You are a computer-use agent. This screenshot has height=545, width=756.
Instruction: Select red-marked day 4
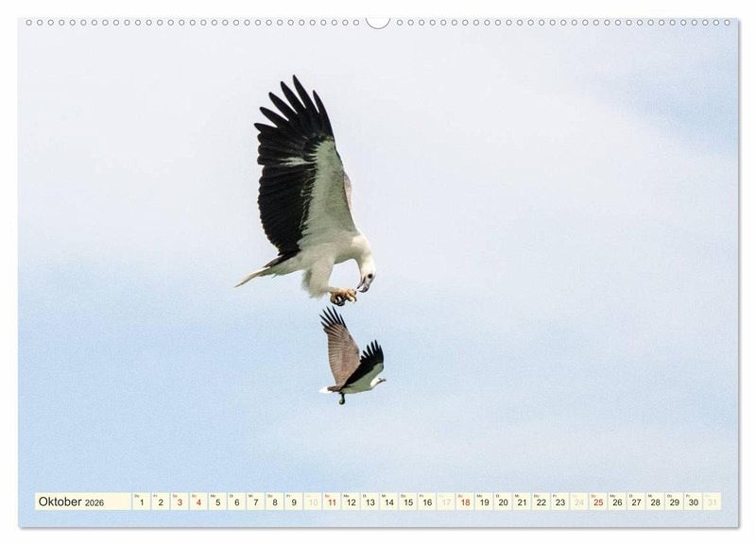(198, 502)
